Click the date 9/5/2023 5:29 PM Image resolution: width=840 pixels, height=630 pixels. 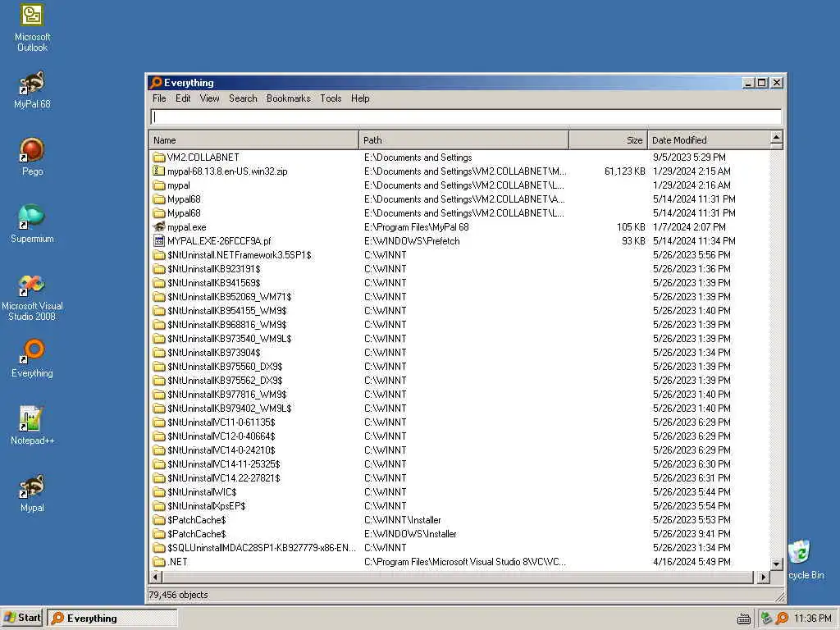point(689,157)
